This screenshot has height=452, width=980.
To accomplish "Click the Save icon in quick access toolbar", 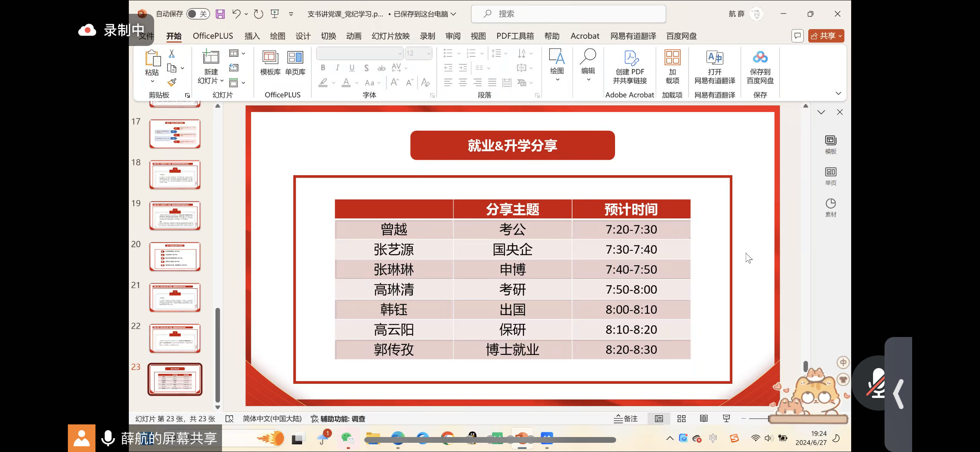I will pos(220,13).
